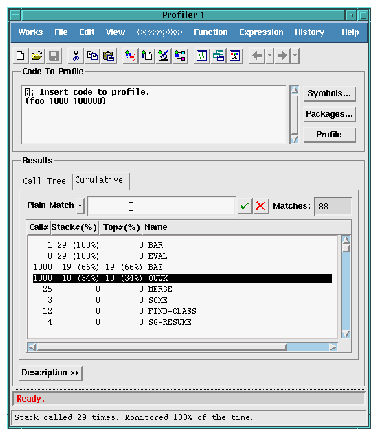Click the results list scroll-down arrow
Viewport: 379px width, 438px height.
(346, 334)
